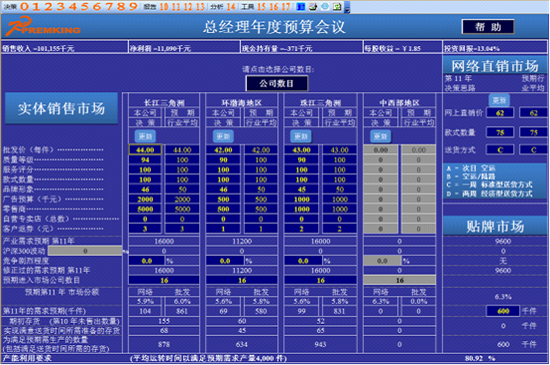Click the blue window icon in toolbar

point(301,6)
